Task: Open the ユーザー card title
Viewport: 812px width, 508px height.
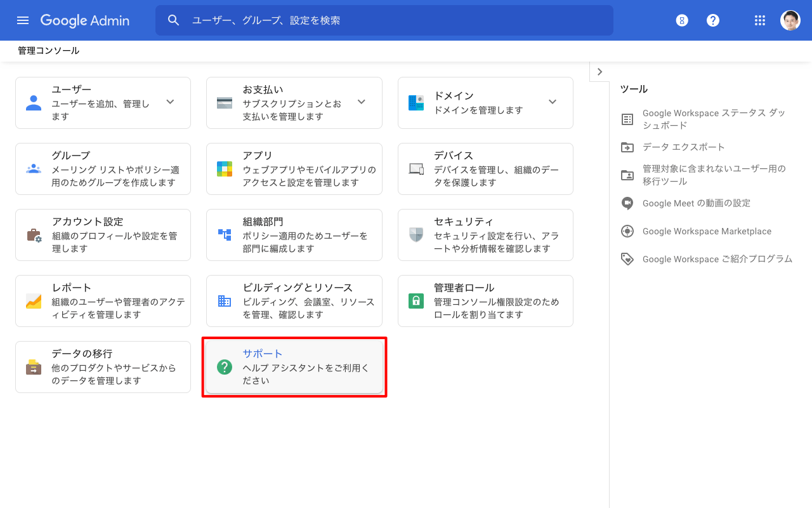Action: 72,90
